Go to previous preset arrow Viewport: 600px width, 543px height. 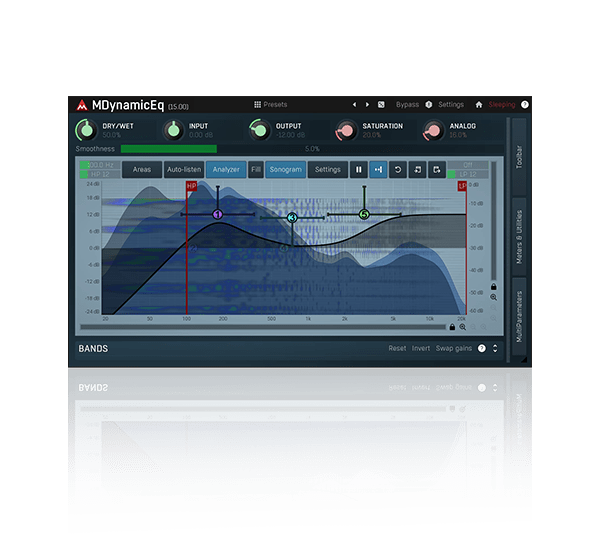[354, 104]
